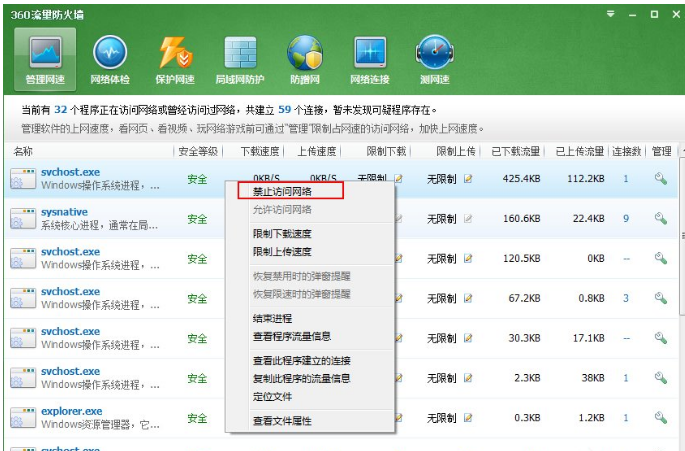This screenshot has width=685, height=451.
Task: Choose 限制下载速度 in the context menu
Action: coord(282,234)
